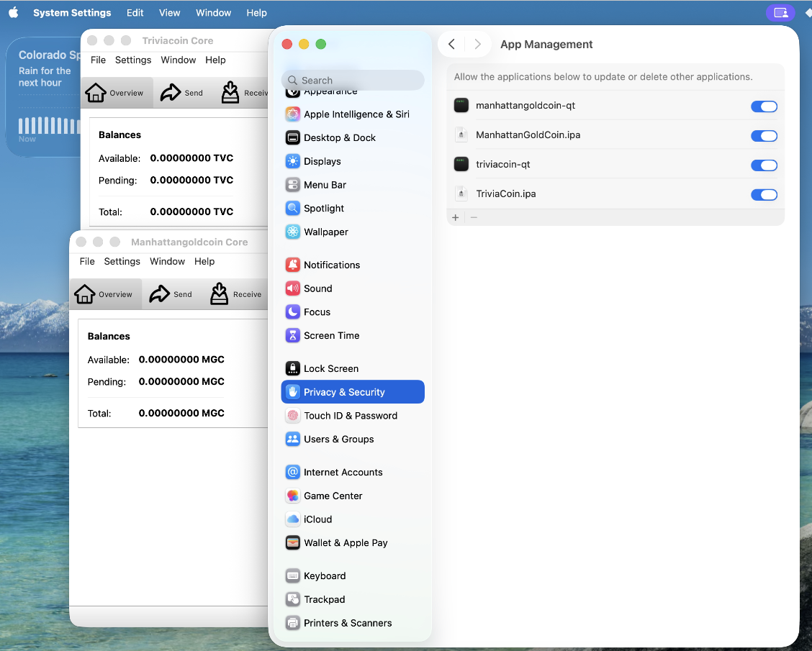Select the Wallpaper sidebar icon
Screen dimensions: 812x651
coord(292,232)
